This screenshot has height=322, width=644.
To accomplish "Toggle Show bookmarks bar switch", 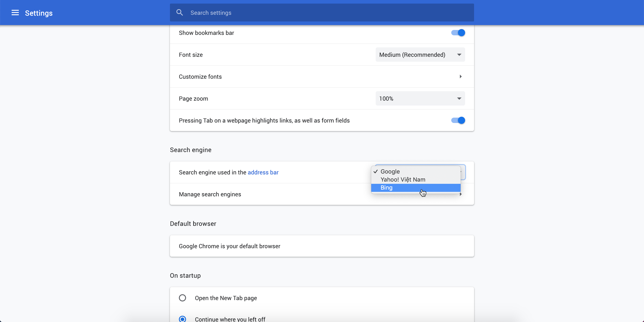I will (458, 33).
